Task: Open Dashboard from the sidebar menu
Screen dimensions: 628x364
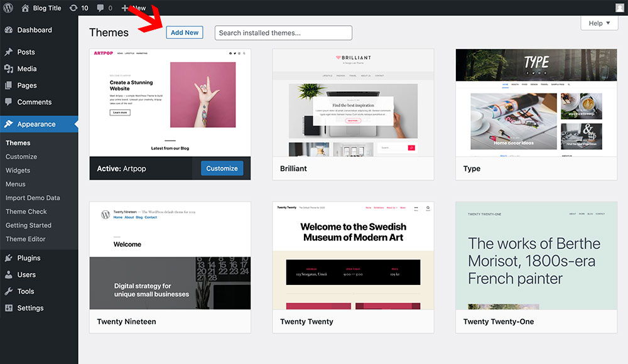Action: click(x=35, y=30)
